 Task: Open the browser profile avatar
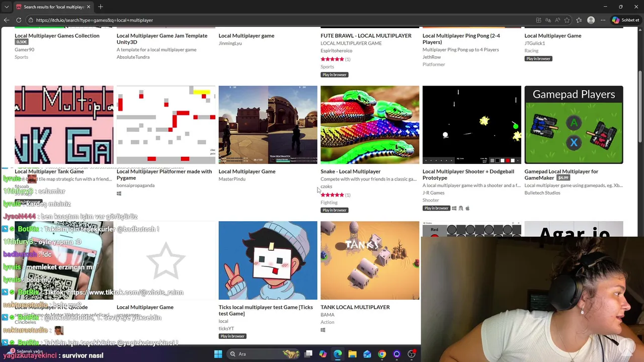click(x=591, y=20)
